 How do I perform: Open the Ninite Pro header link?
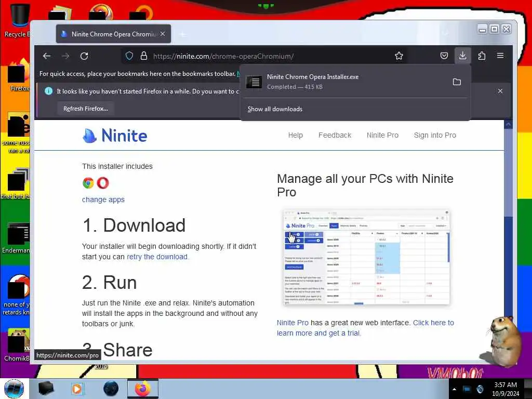[x=382, y=135]
